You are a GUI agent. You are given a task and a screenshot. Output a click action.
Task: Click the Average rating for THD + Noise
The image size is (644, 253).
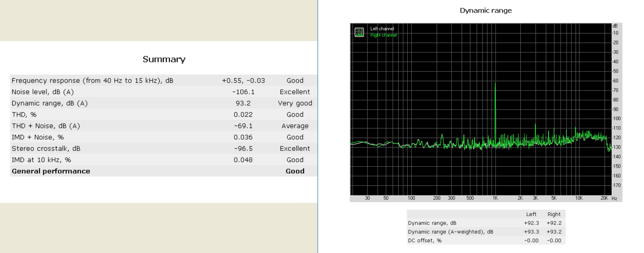[295, 126]
